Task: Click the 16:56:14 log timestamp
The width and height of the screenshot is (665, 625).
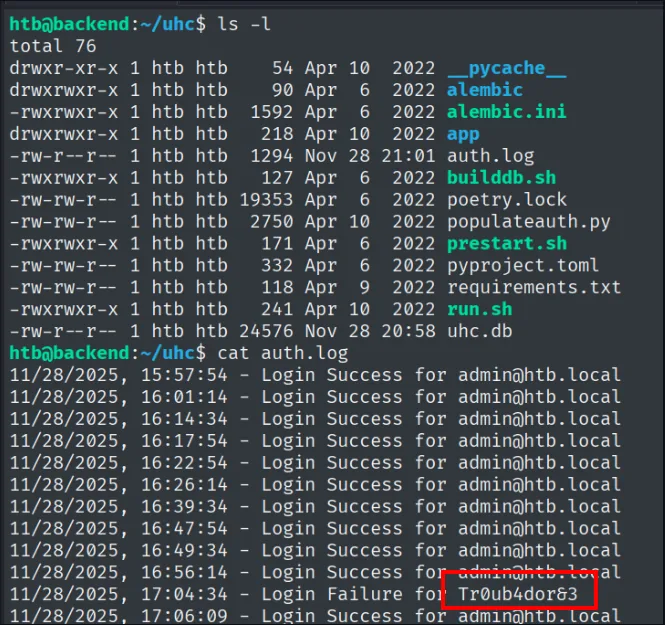Action: [x=184, y=572]
